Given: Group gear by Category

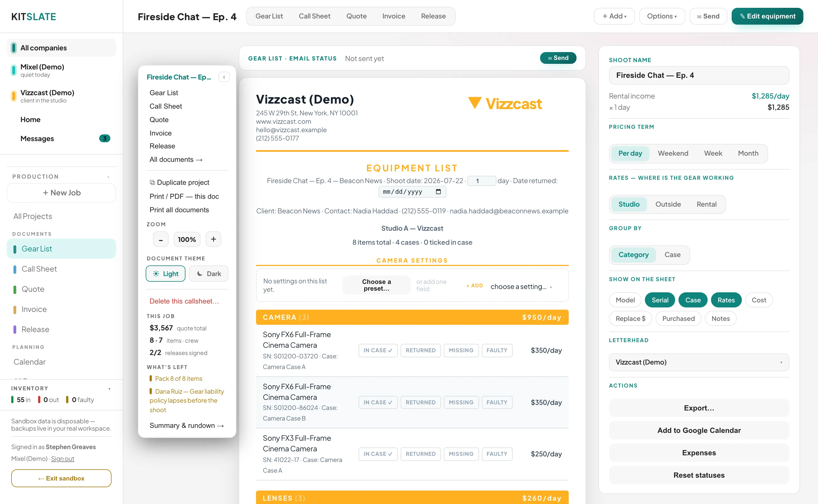Looking at the screenshot, I should 633,255.
